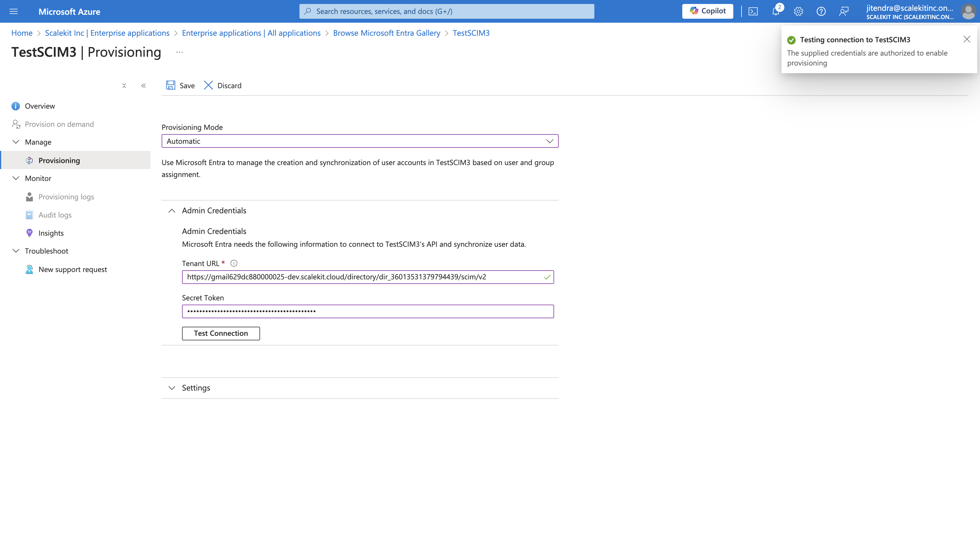Go to Home breadcrumb
This screenshot has height=544, width=980.
point(22,33)
